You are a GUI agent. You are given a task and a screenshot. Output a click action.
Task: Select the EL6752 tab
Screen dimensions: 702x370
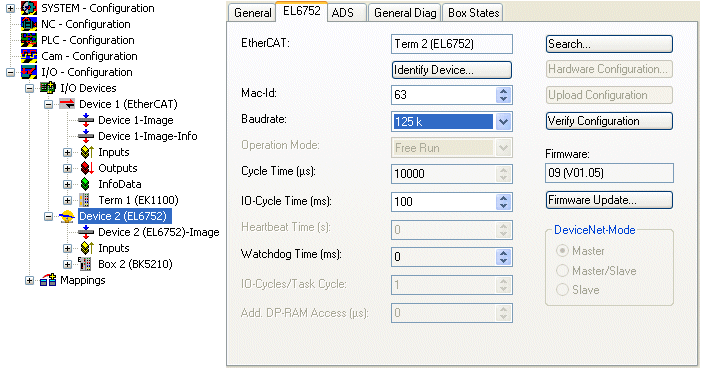pyautogui.click(x=302, y=11)
